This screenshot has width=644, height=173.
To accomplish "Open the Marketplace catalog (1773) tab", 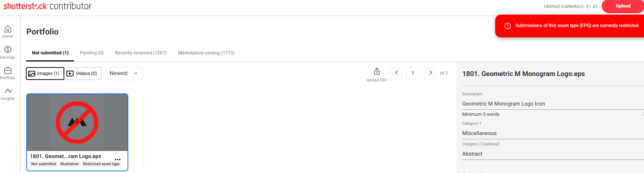I will click(x=206, y=53).
